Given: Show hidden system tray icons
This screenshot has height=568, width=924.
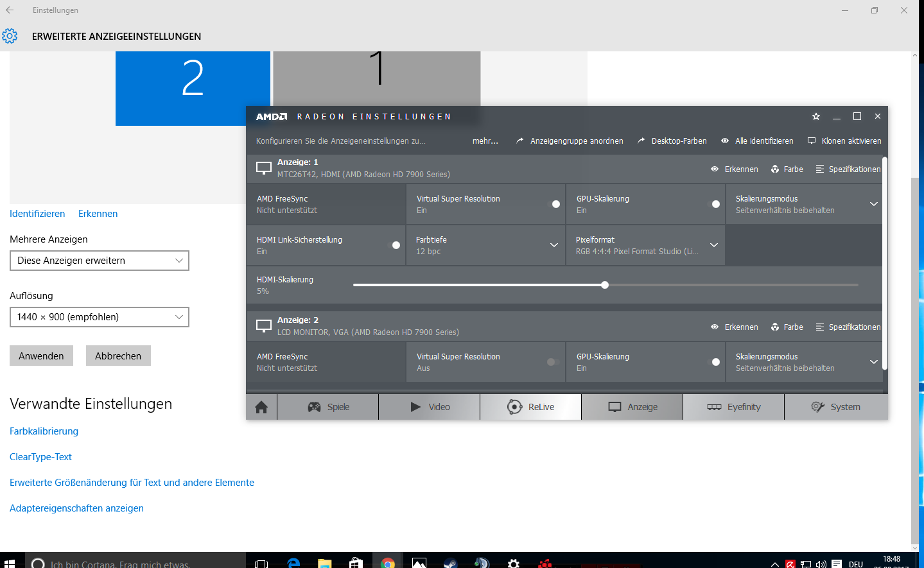Looking at the screenshot, I should pos(775,564).
